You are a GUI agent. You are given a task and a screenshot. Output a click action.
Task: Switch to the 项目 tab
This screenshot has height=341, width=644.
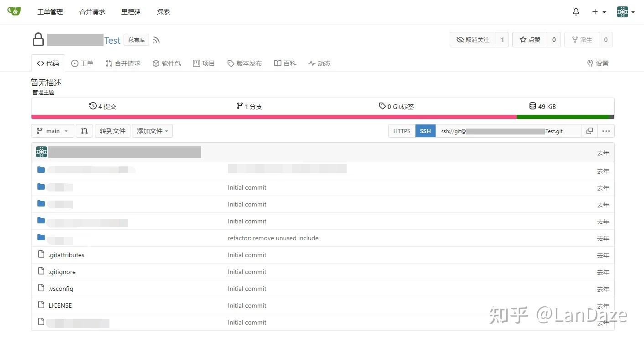(x=204, y=63)
